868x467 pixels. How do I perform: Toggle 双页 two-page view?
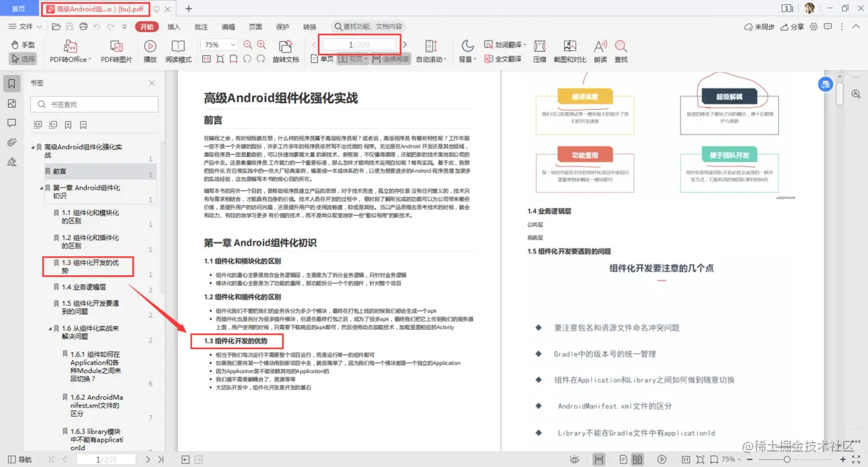click(x=352, y=59)
